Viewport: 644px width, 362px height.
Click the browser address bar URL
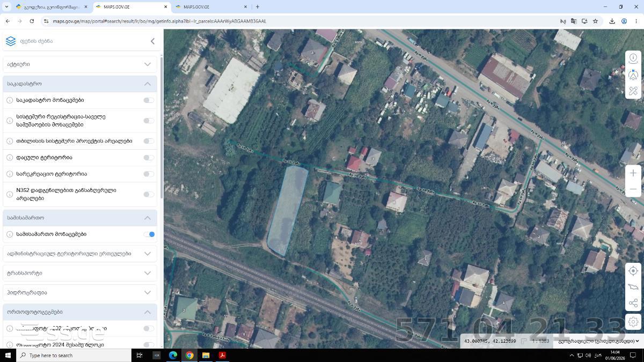tap(159, 21)
